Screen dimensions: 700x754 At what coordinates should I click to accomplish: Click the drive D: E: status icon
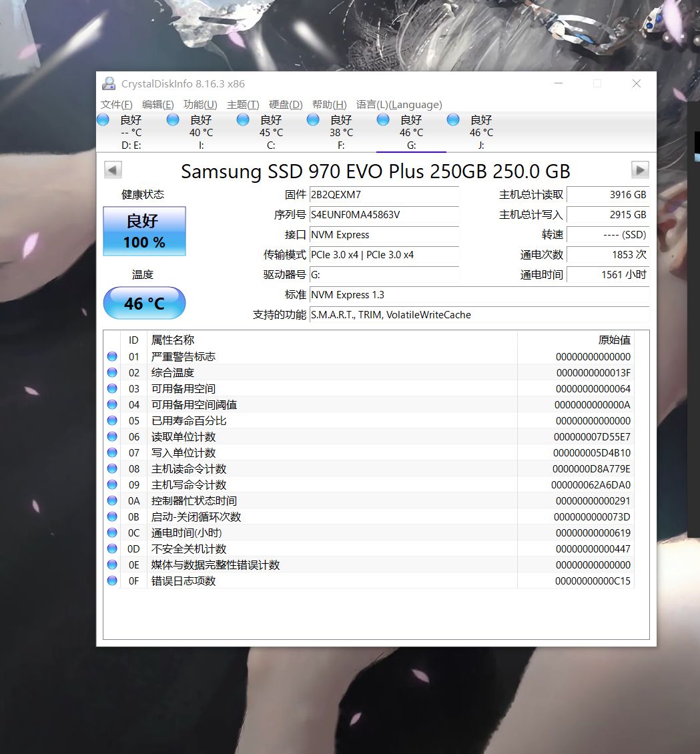[103, 119]
